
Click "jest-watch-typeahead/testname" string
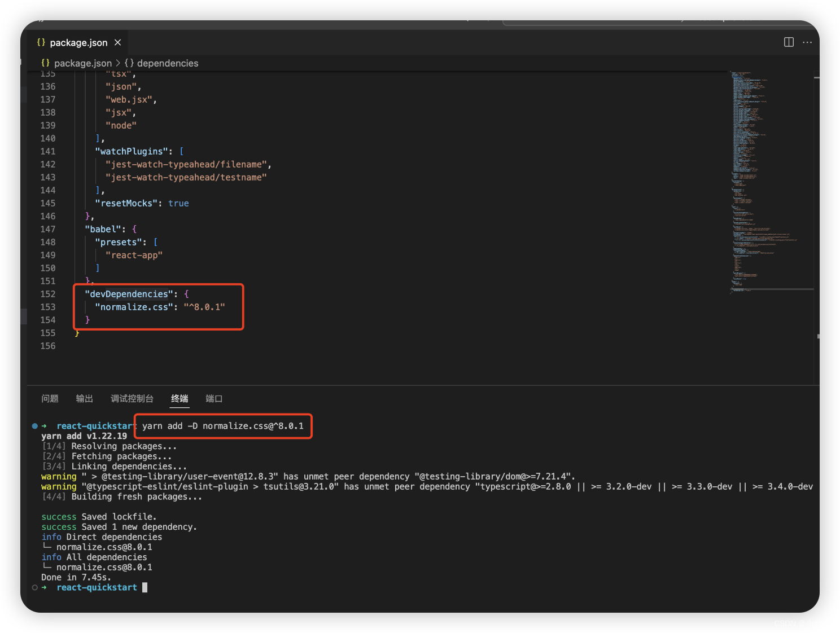[186, 177]
